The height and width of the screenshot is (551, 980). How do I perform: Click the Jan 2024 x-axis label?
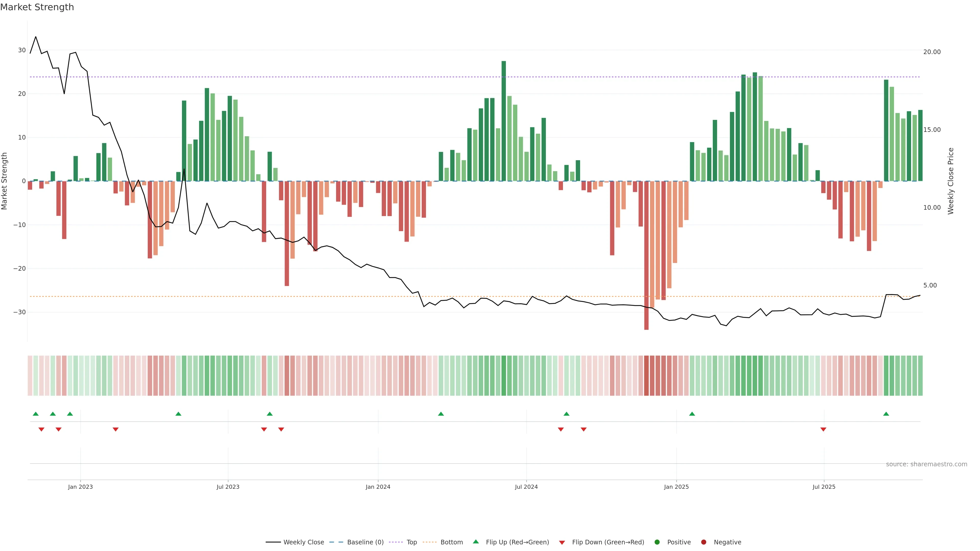(378, 487)
